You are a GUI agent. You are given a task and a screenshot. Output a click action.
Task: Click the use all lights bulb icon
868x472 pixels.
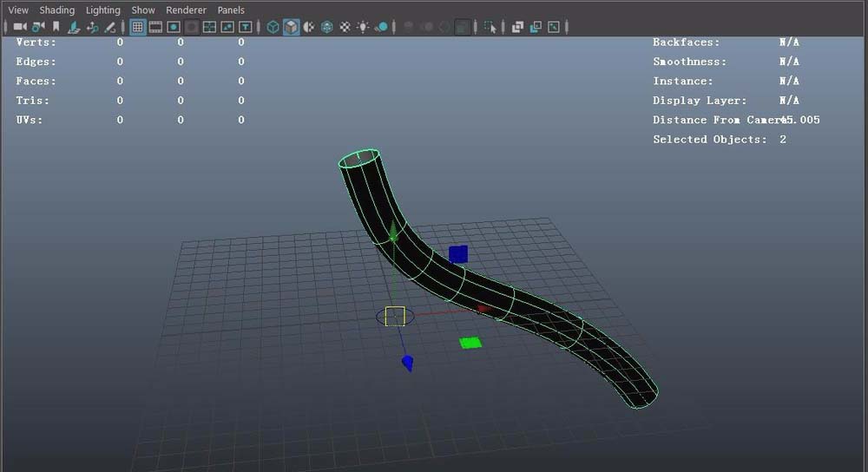(363, 27)
